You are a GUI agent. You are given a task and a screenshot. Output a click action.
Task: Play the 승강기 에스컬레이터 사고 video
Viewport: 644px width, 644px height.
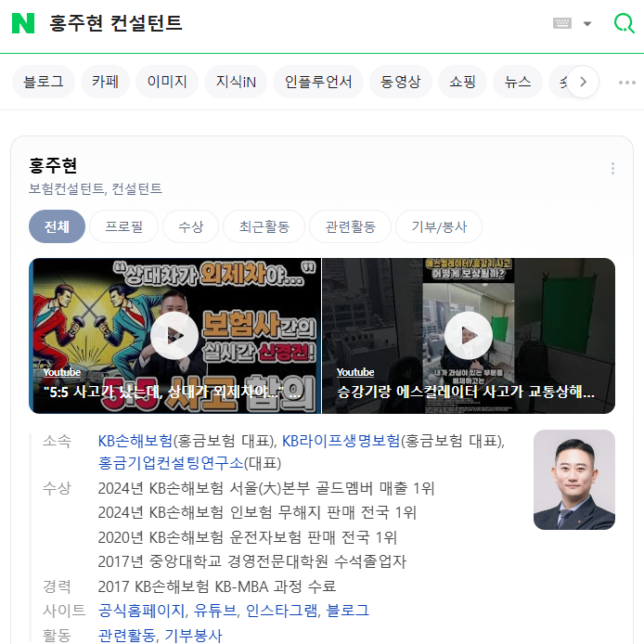pyautogui.click(x=469, y=336)
